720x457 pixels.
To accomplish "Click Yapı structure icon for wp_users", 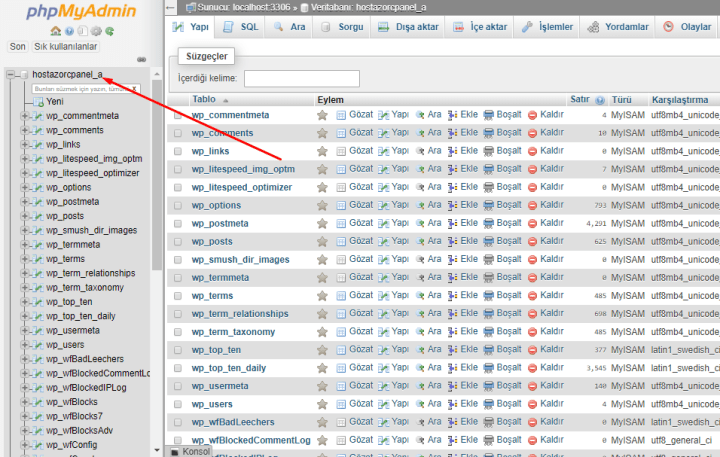I will click(x=383, y=404).
